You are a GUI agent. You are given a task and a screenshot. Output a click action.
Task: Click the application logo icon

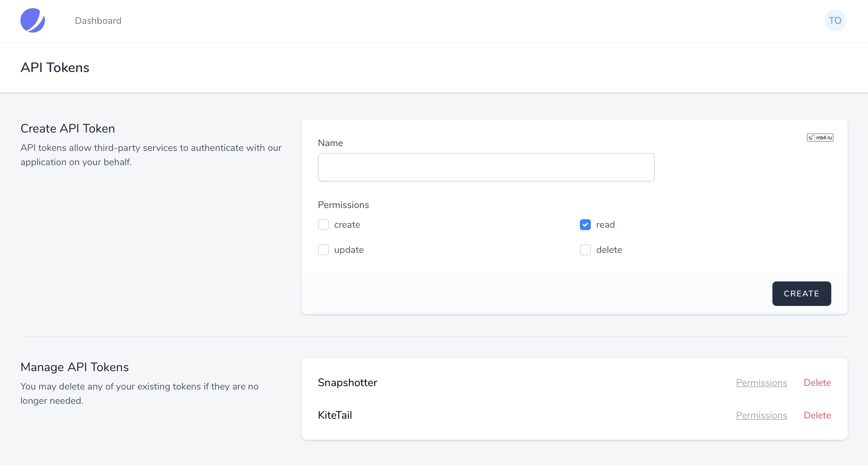click(x=33, y=21)
